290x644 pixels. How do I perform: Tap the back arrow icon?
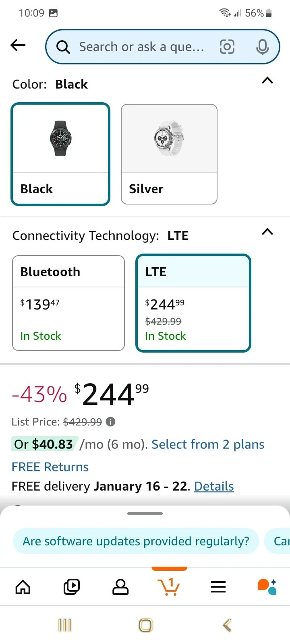pos(18,45)
